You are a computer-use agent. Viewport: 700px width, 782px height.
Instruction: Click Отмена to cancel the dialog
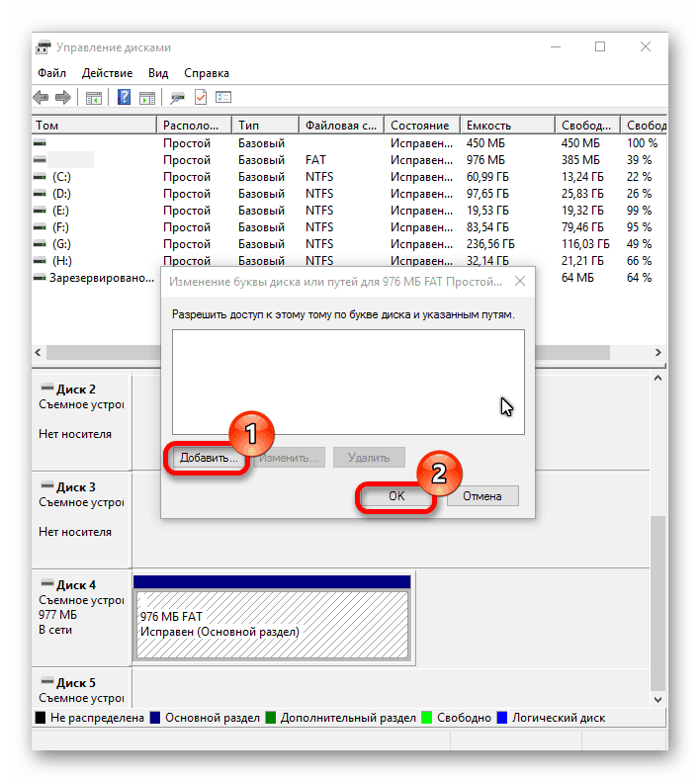pyautogui.click(x=482, y=496)
